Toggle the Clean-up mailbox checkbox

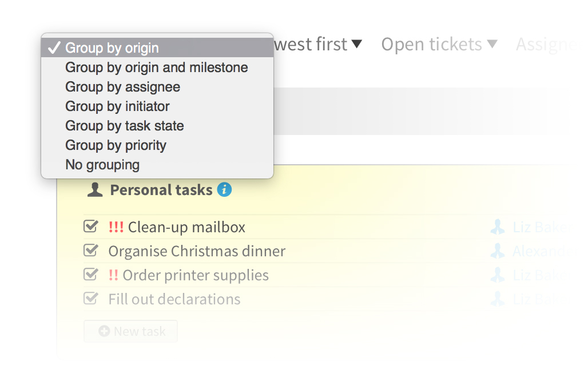90,227
